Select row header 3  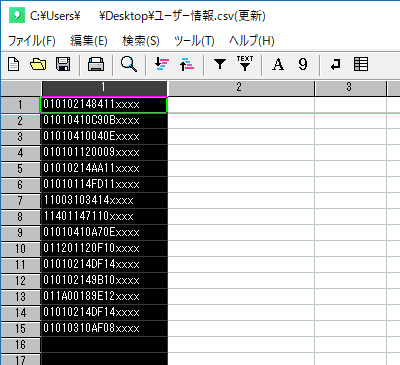(x=20, y=137)
